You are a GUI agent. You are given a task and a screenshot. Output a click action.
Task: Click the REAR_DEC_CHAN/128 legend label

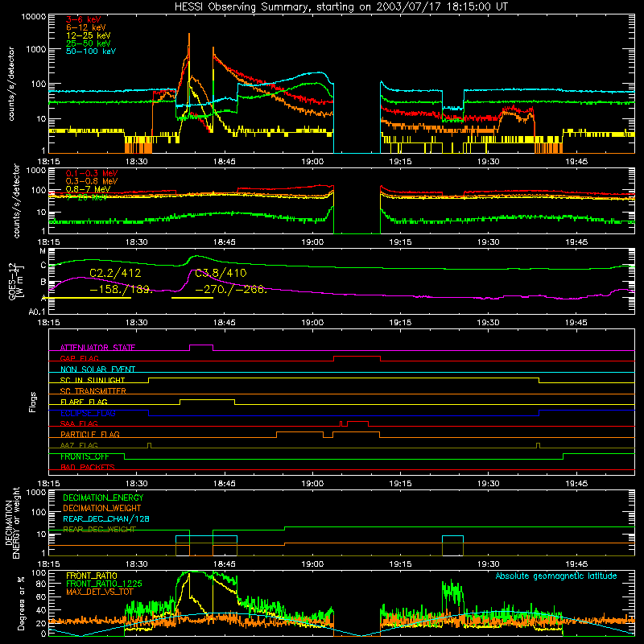106,519
